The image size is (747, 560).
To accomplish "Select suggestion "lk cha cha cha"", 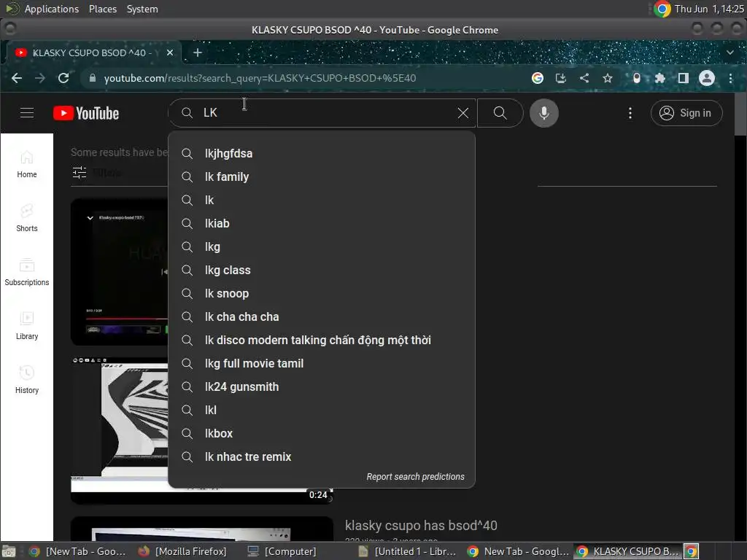I will tap(322, 316).
